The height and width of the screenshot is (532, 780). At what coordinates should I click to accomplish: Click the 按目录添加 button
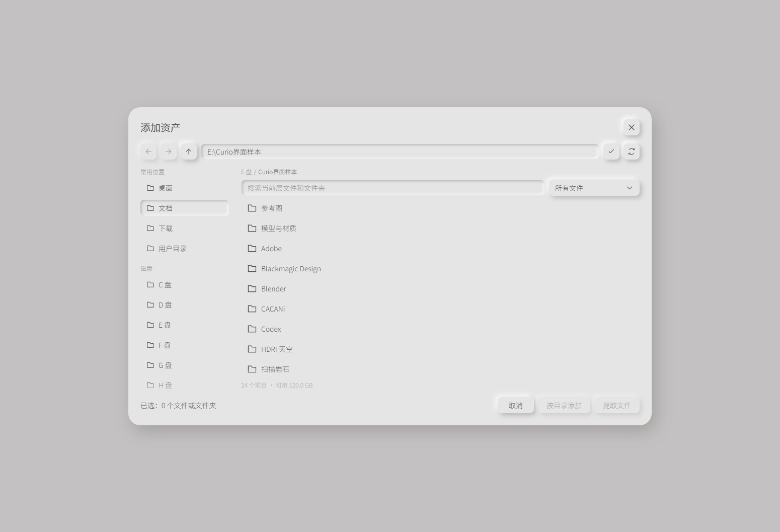(x=564, y=405)
